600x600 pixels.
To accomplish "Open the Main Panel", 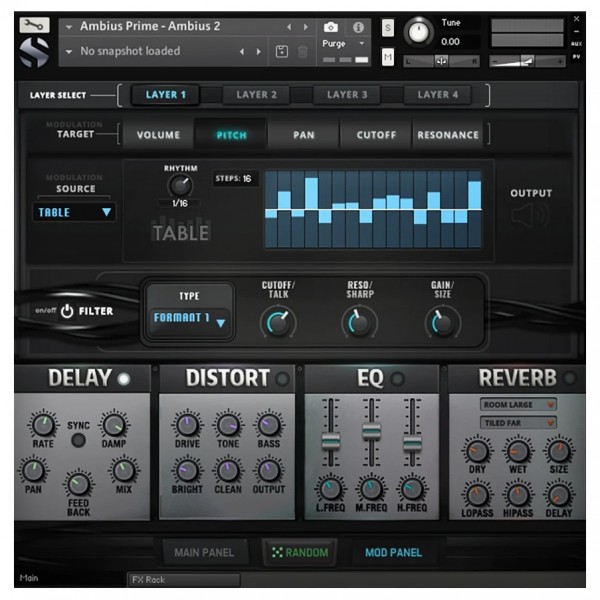I will pos(204,552).
